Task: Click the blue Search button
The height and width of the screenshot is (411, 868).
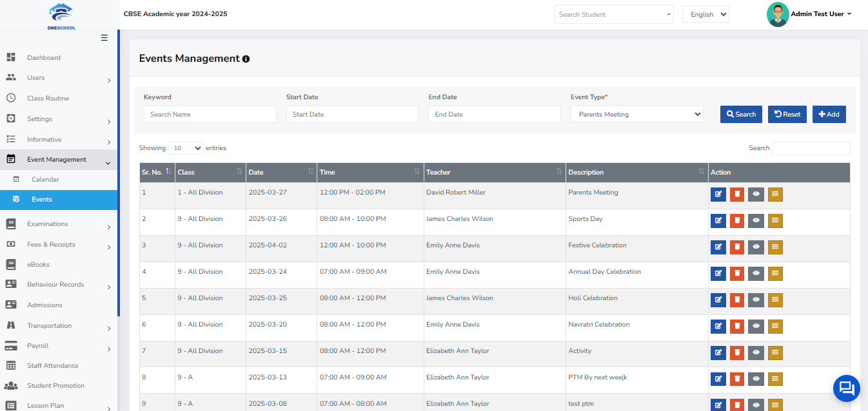Action: click(741, 114)
